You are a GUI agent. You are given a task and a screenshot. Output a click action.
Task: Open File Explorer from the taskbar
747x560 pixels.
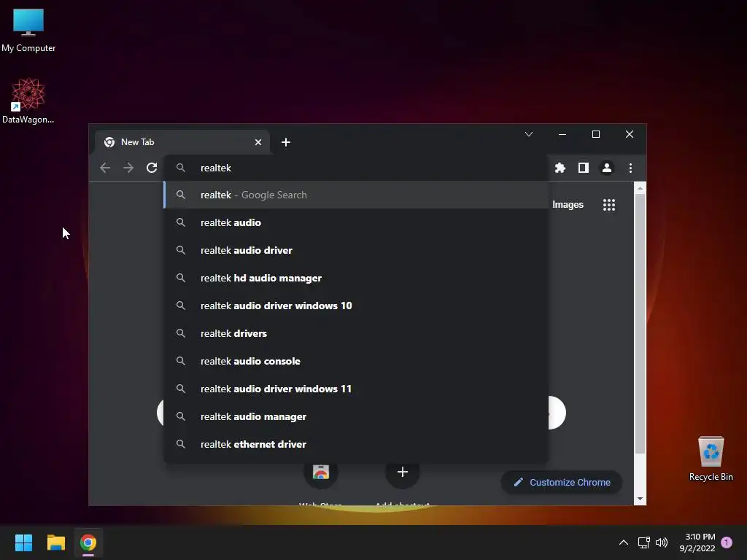point(55,542)
